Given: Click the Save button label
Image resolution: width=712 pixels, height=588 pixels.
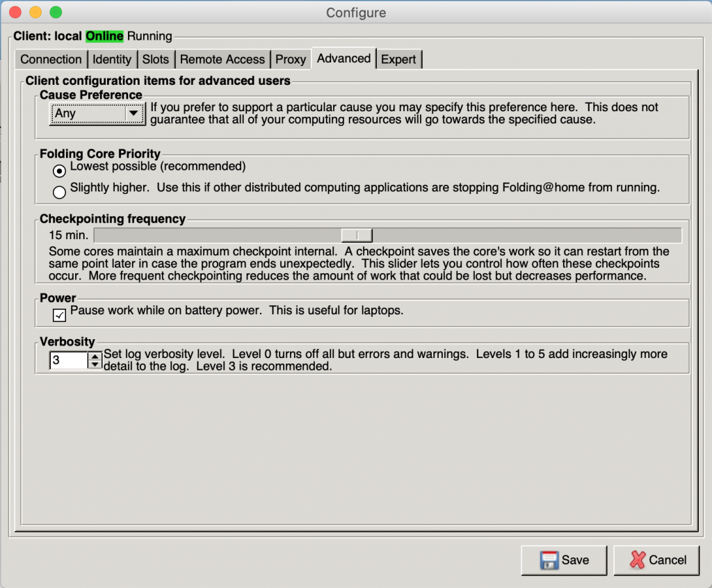Looking at the screenshot, I should (x=575, y=560).
